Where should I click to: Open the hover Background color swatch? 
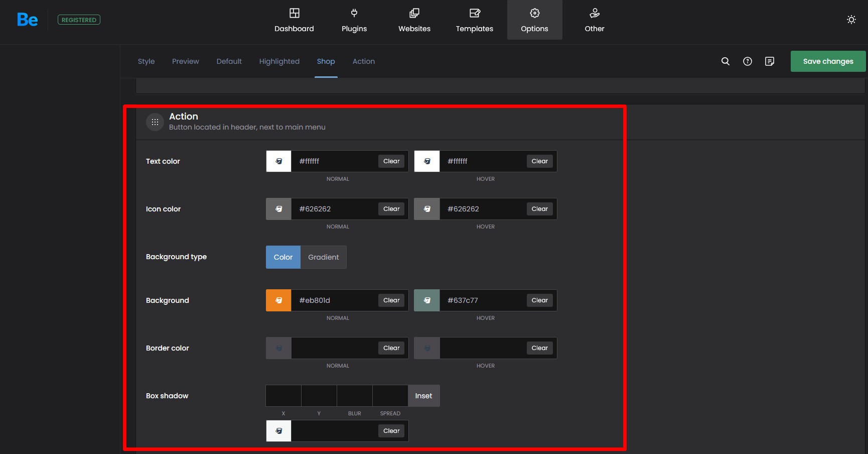pyautogui.click(x=426, y=300)
